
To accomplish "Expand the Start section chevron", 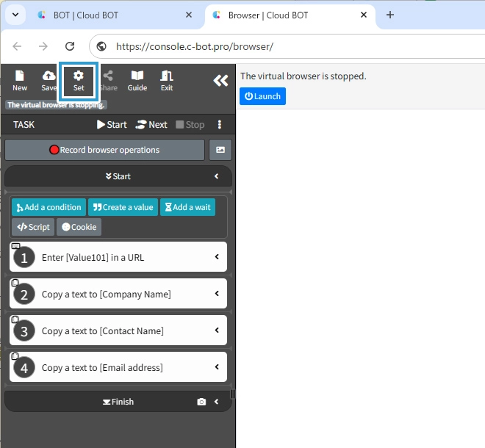I will point(217,176).
